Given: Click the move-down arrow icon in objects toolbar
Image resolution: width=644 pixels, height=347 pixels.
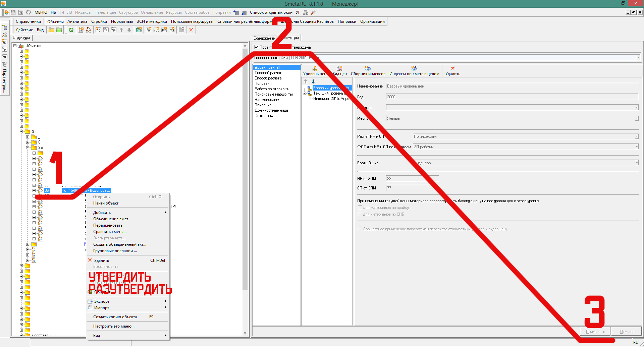Looking at the screenshot, I should [129, 30].
